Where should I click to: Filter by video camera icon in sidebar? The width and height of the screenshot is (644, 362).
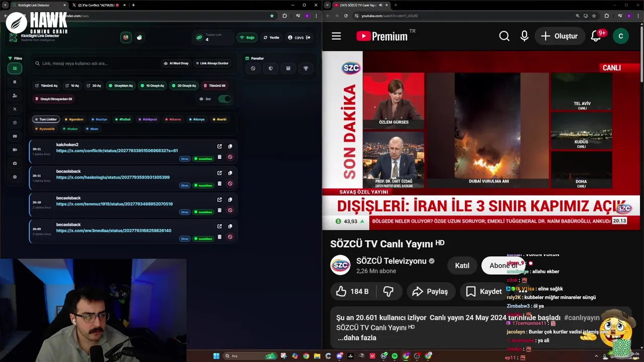tap(15, 150)
